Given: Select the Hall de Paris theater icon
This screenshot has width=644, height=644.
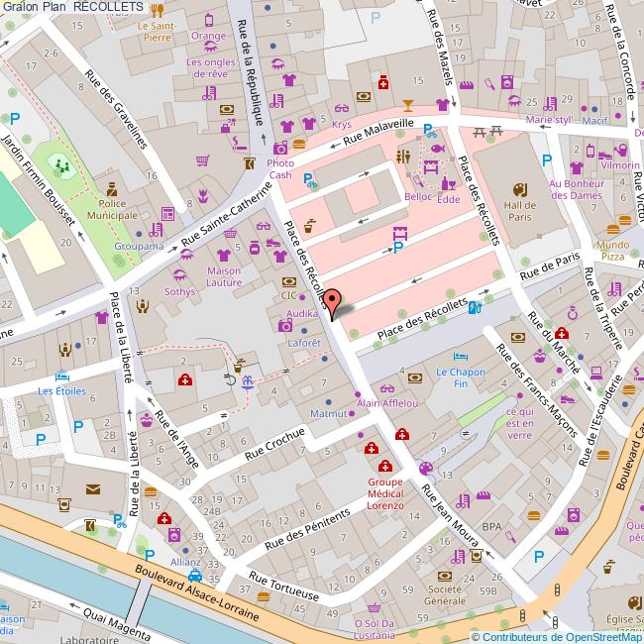Looking at the screenshot, I should click(x=518, y=189).
